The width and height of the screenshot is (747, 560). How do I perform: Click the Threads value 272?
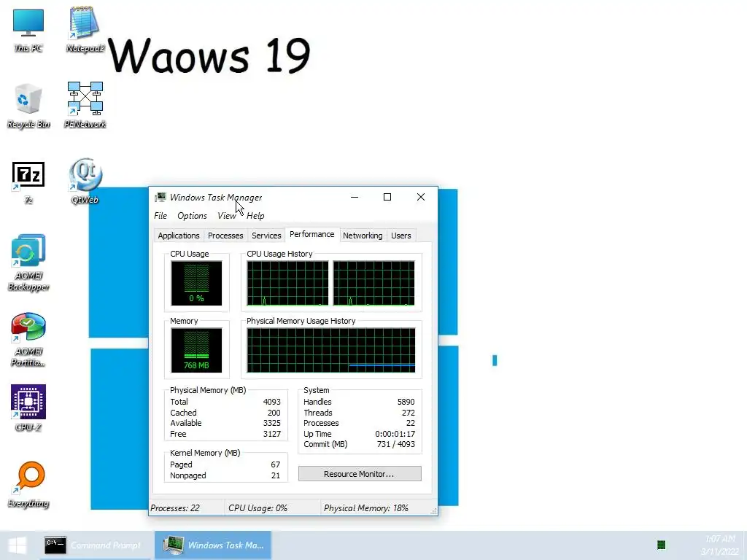click(409, 413)
